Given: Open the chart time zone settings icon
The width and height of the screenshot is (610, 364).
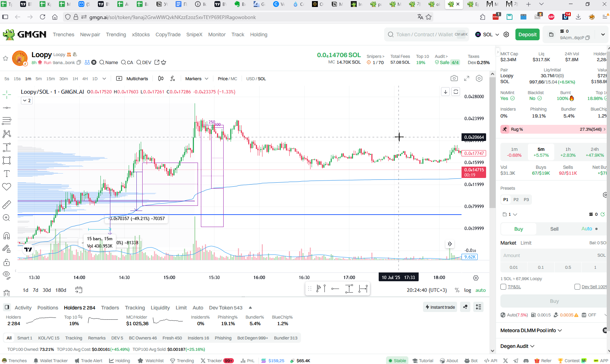Looking at the screenshot, I should 476,278.
